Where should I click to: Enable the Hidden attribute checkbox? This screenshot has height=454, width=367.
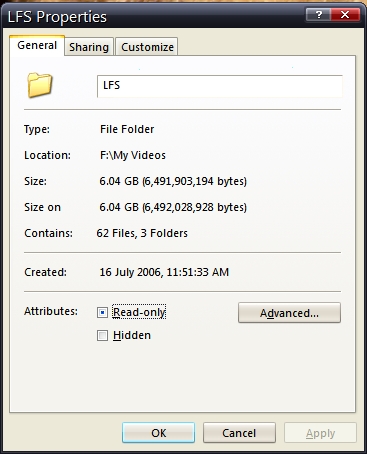tap(102, 335)
